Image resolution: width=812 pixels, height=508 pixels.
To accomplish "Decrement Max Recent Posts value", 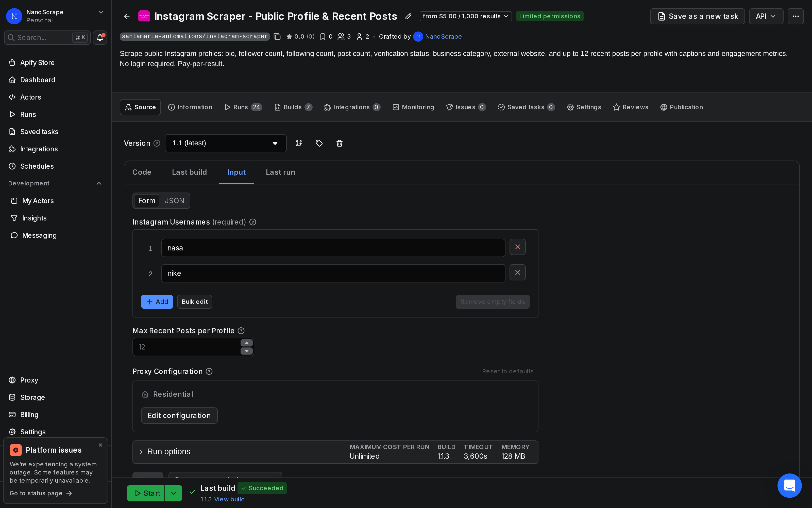I will [x=247, y=352].
